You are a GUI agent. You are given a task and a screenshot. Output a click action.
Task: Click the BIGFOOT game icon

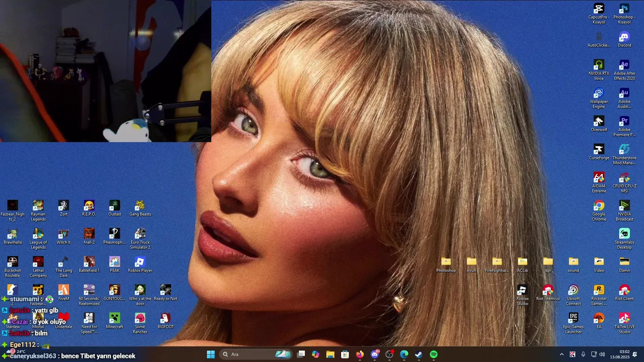tap(166, 321)
